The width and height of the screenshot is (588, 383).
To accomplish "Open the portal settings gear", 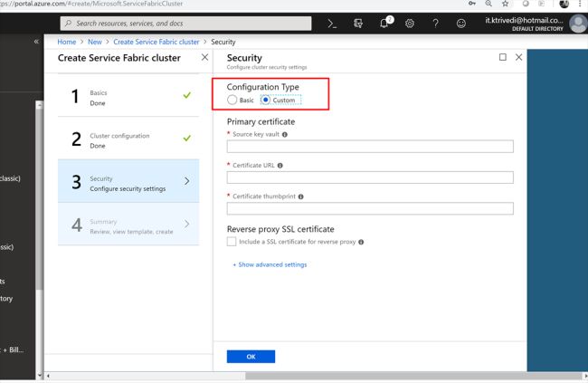I will pyautogui.click(x=410, y=24).
